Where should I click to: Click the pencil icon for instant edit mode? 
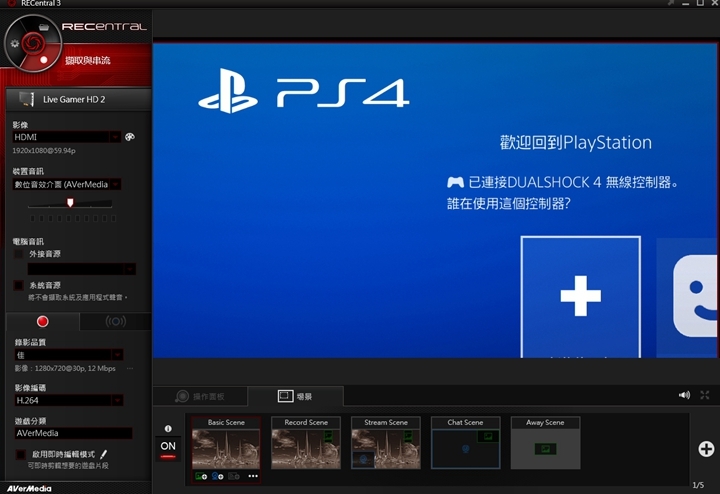coord(103,454)
